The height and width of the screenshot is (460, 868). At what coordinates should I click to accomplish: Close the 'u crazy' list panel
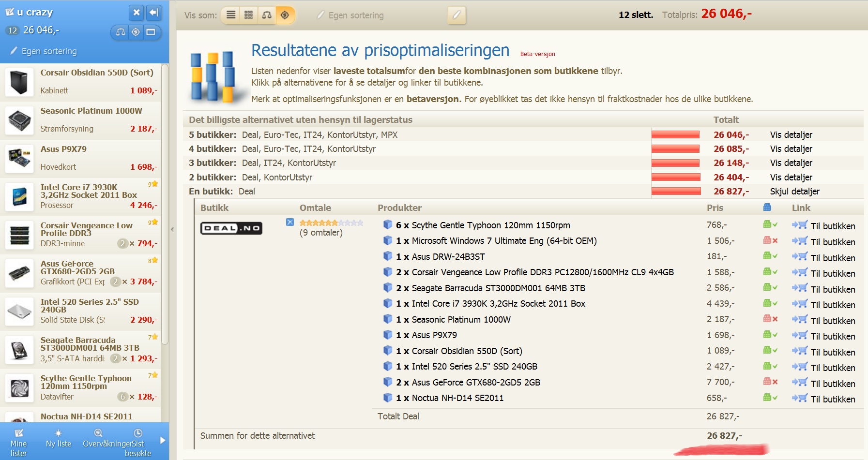pyautogui.click(x=137, y=13)
